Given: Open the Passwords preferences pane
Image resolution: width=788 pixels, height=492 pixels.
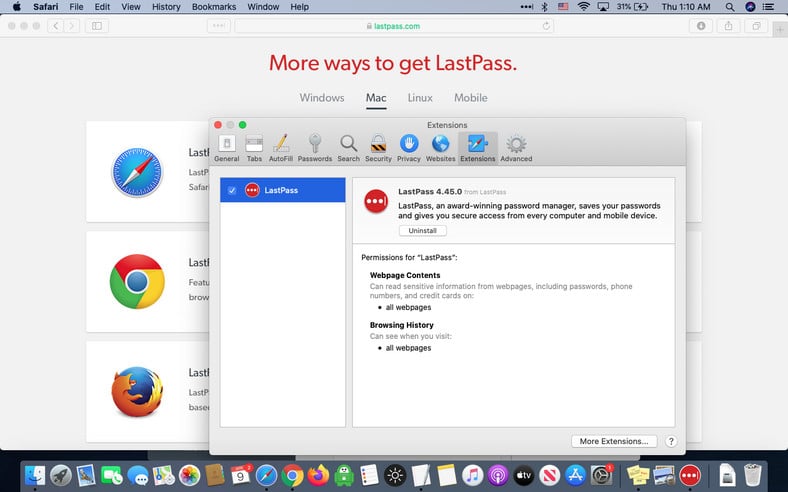Looking at the screenshot, I should (315, 148).
